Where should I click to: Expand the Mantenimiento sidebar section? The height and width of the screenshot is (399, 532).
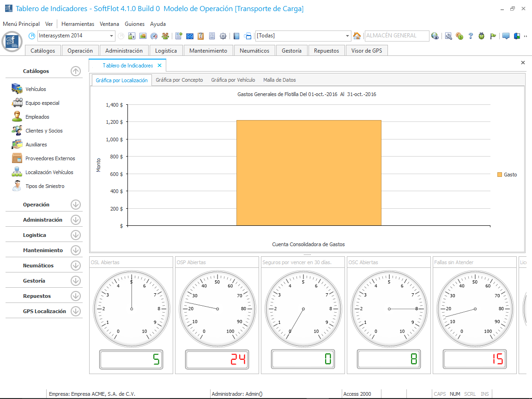pos(76,250)
